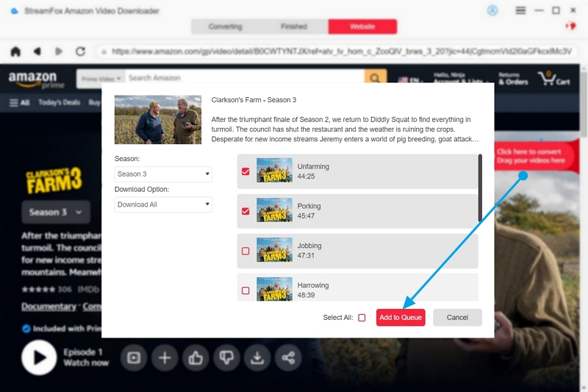This screenshot has width=588, height=392.
Task: Reload the page with the refresh icon
Action: pyautogui.click(x=80, y=51)
